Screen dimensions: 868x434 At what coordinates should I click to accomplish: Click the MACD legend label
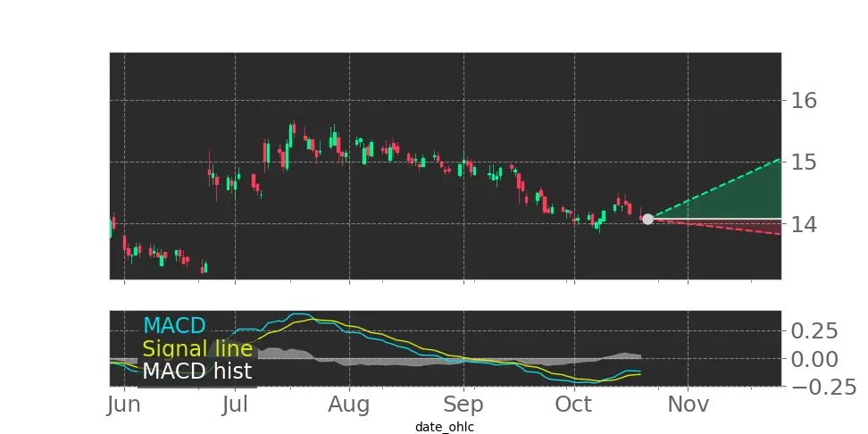coord(174,325)
